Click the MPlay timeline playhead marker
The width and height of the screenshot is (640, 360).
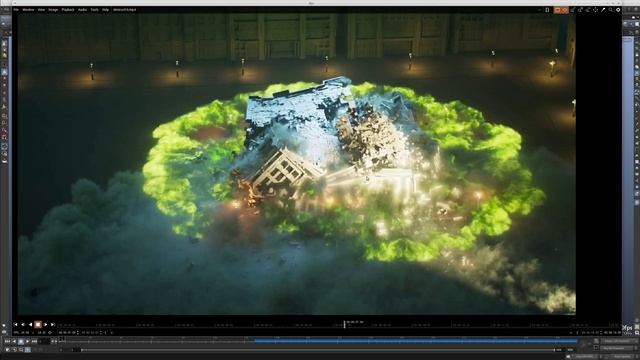pos(344,324)
